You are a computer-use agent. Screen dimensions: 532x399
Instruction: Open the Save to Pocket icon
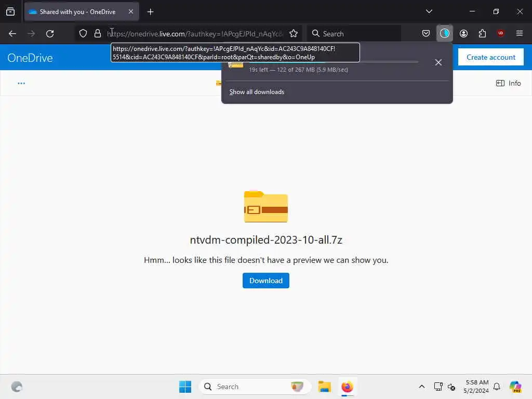[426, 33]
